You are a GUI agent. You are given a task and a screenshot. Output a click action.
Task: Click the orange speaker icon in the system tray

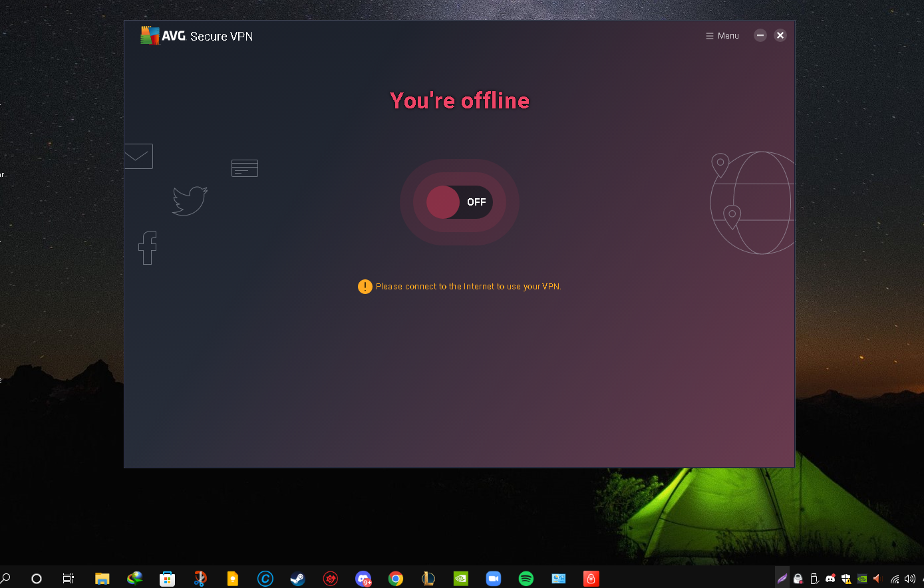877,579
